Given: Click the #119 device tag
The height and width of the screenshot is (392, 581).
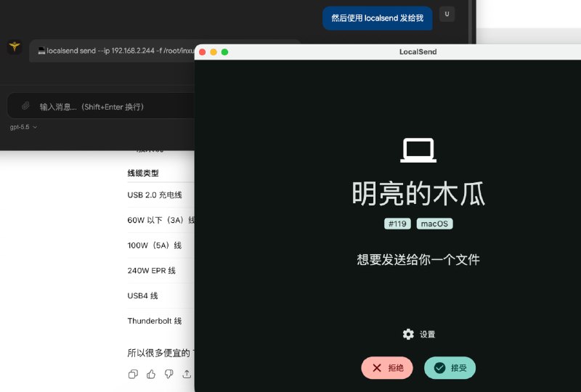Looking at the screenshot, I should point(397,224).
